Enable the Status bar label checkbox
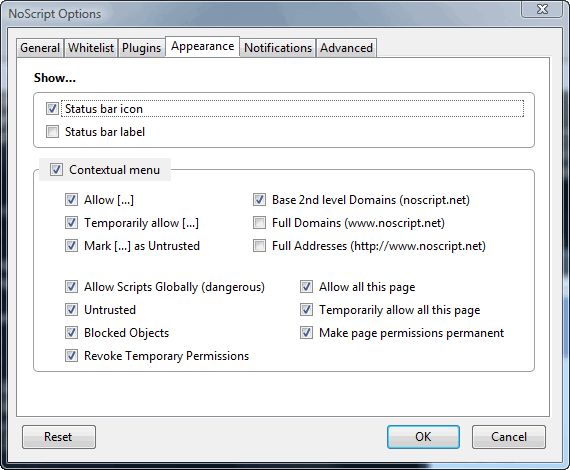 52,131
